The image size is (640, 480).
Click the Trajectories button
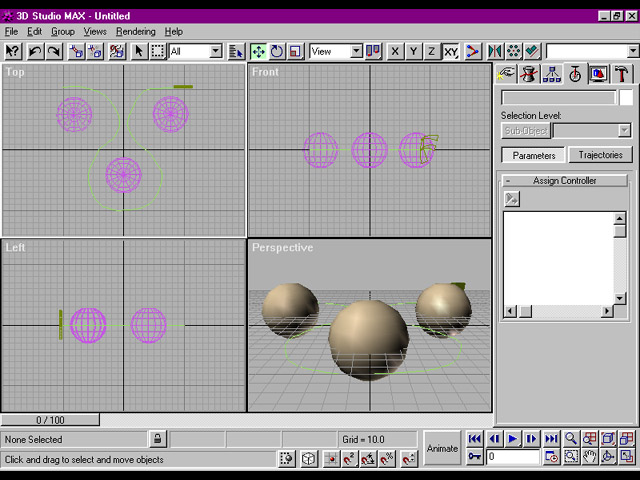tap(600, 155)
